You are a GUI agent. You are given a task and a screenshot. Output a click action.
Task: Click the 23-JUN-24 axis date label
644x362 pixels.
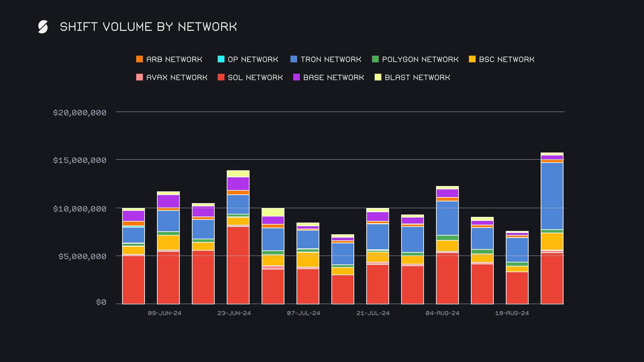point(234,313)
